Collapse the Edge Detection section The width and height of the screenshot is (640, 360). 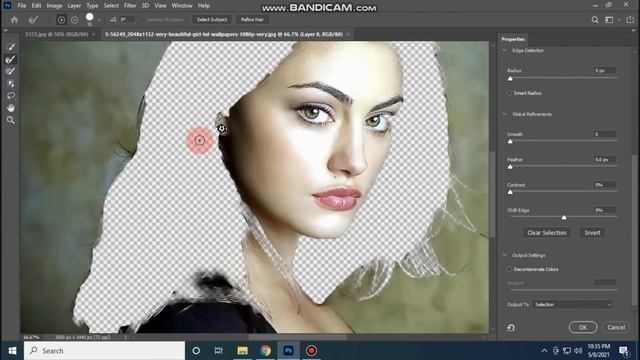click(505, 51)
